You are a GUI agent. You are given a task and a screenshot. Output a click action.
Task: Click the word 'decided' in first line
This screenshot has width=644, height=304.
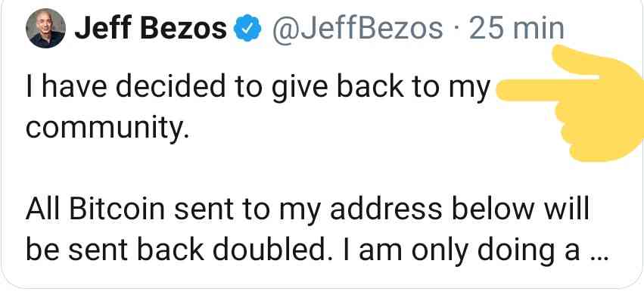coord(171,86)
